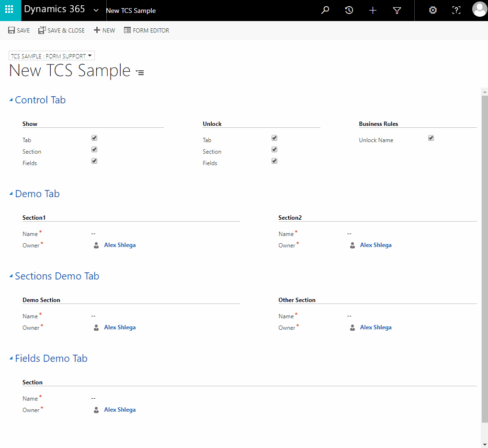Toggle the Unlock Name checkbox
This screenshot has height=448, width=488.
(x=431, y=138)
